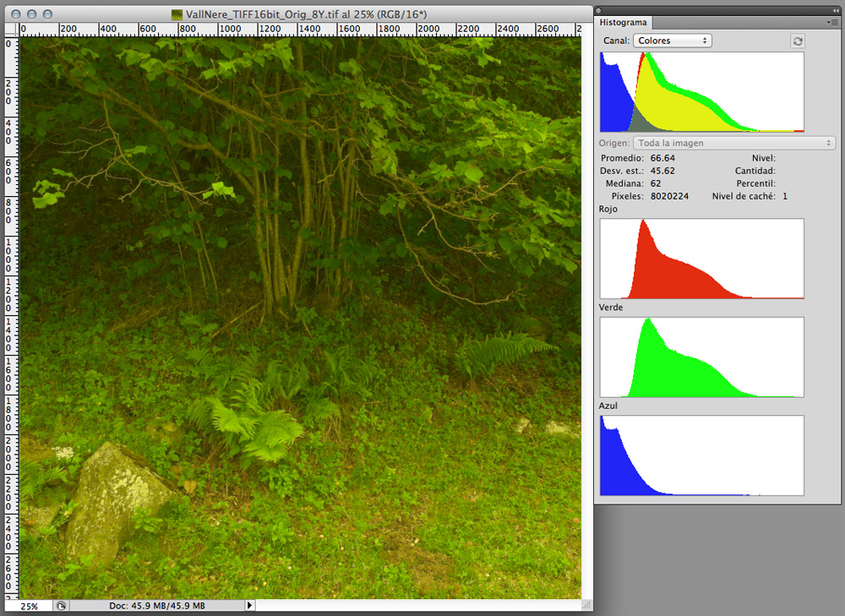Click the combined Colores histogram graph
The height and width of the screenshot is (616, 845).
point(701,91)
